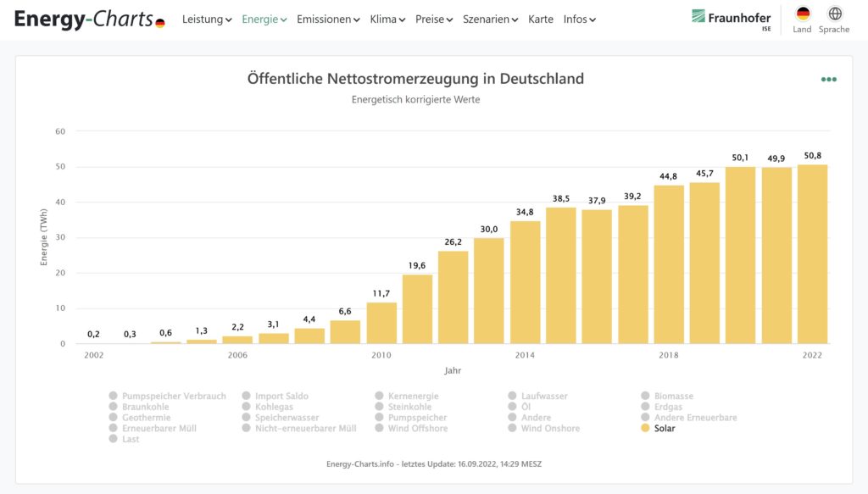Open the Infos menu
This screenshot has height=494, width=868.
[x=576, y=19]
